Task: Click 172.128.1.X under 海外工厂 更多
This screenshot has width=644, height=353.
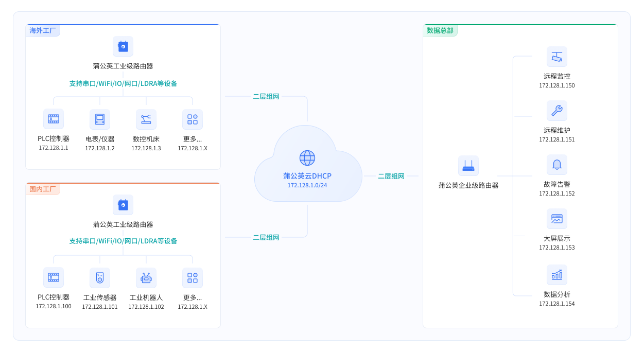Action: coord(193,148)
